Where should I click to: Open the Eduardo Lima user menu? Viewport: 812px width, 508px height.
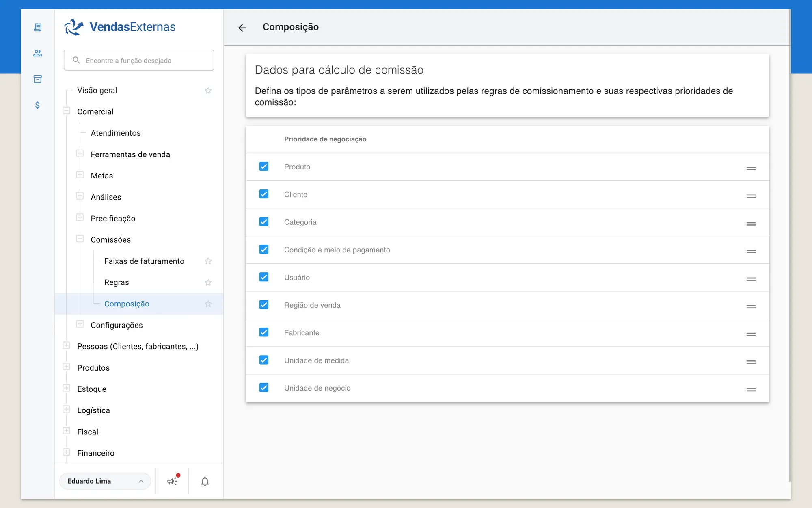[105, 481]
